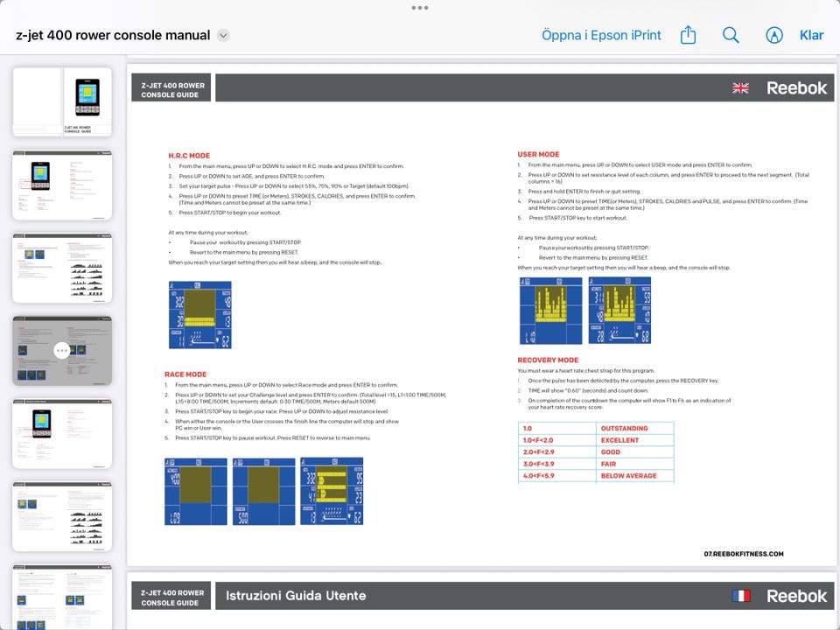The height and width of the screenshot is (630, 840).
Task: Click the z-jet 400 rower console manual title
Action: point(113,35)
